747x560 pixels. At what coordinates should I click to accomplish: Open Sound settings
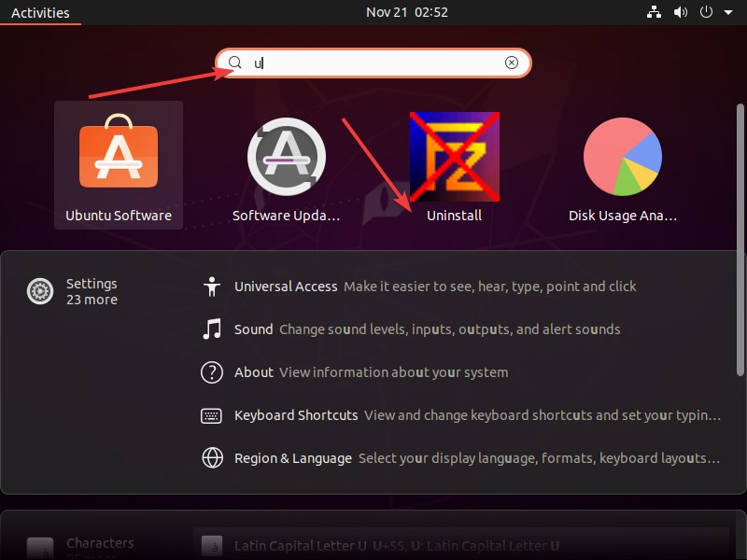pos(254,329)
